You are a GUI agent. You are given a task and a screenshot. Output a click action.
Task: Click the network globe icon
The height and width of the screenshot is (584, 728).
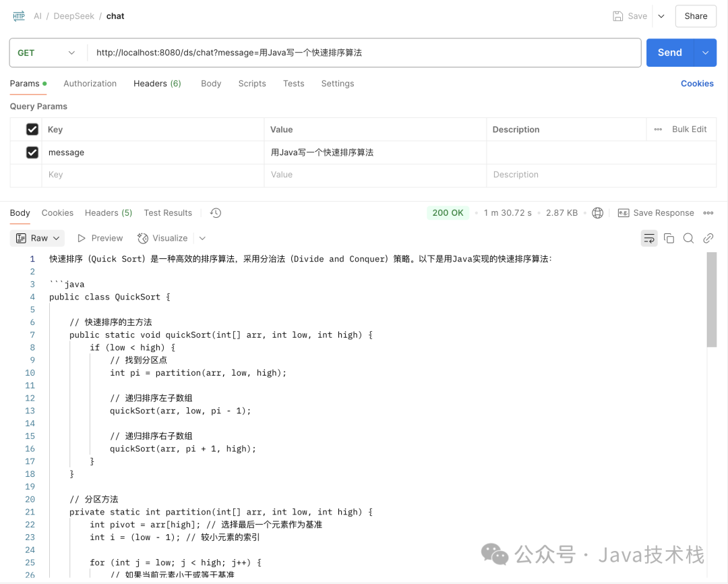click(x=597, y=213)
